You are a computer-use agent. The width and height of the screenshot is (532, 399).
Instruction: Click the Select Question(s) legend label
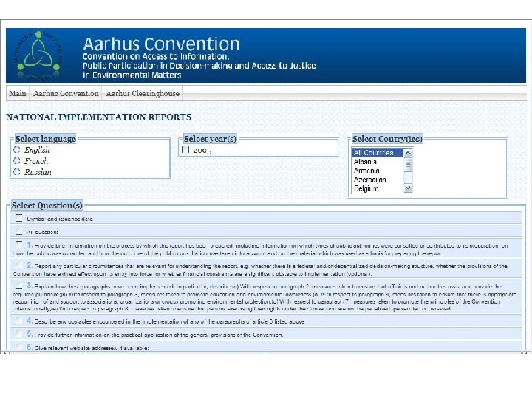[x=47, y=205]
